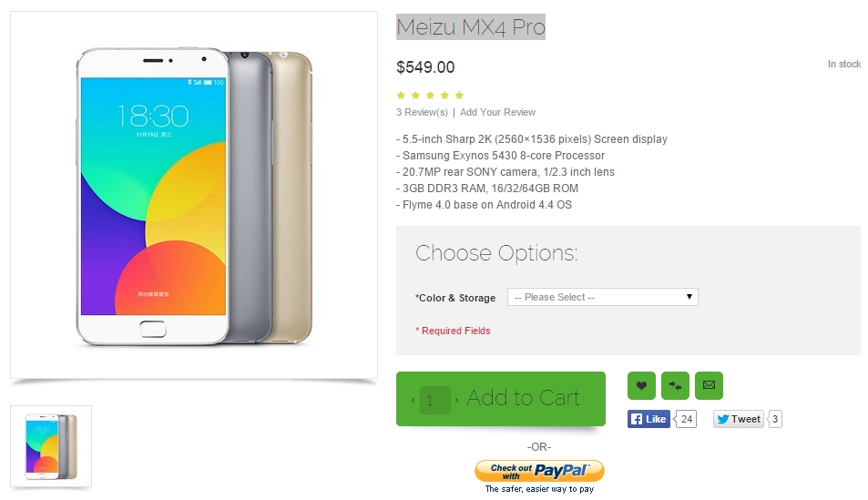Click the quantity input field showing 1
The height and width of the screenshot is (500, 868).
click(x=434, y=400)
